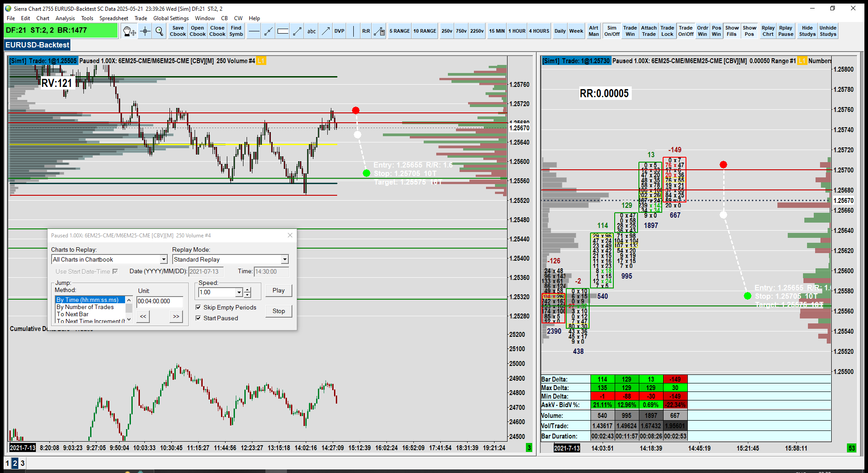Select the zoom magnifier tool
The height and width of the screenshot is (473, 868).
click(159, 31)
